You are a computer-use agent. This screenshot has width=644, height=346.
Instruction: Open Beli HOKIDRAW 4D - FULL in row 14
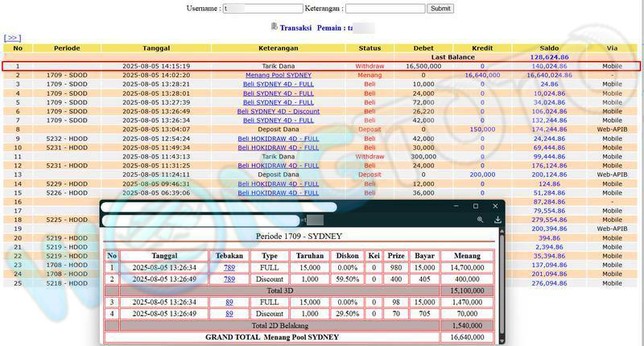[x=279, y=184]
